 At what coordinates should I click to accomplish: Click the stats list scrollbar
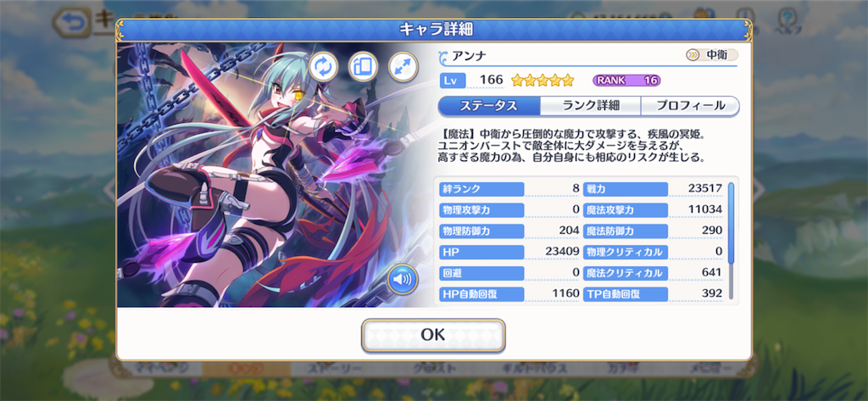click(731, 241)
